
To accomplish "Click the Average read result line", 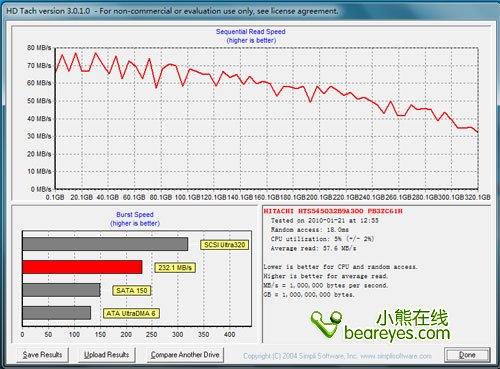I will tap(313, 248).
